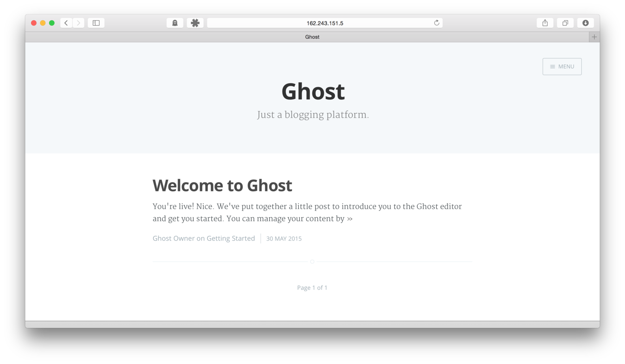The width and height of the screenshot is (625, 364).
Task: Open the Downloads icon
Action: 586,23
